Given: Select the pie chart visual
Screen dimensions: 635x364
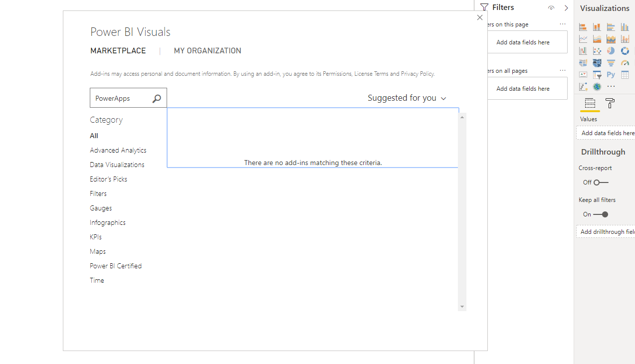Looking at the screenshot, I should point(611,51).
